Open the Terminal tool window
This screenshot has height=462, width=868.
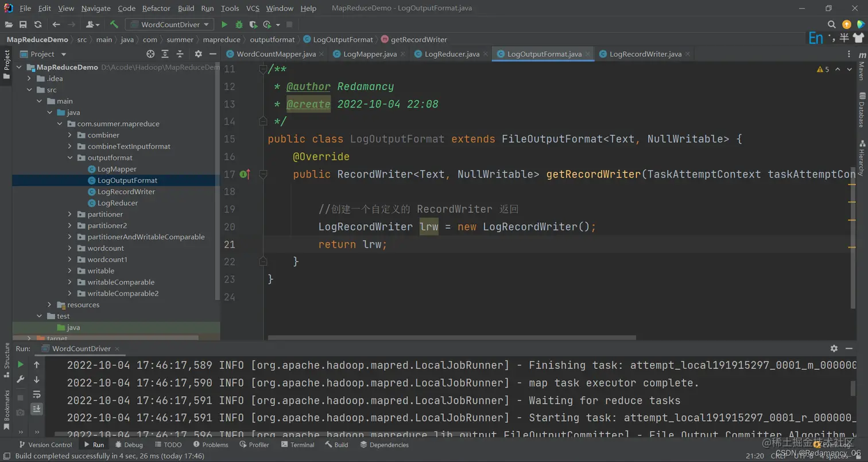[297, 445]
